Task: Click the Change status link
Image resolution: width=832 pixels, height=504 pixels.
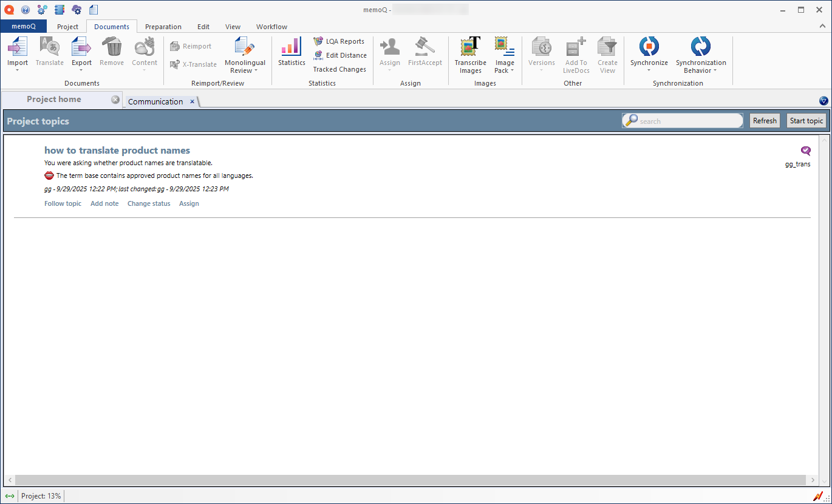Action: pyautogui.click(x=149, y=203)
